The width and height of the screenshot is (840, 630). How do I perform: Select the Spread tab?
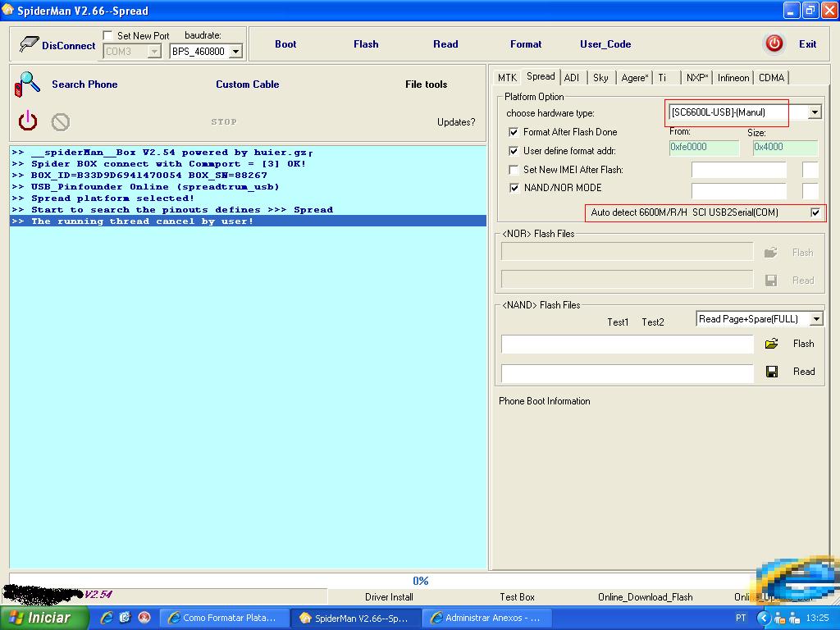tap(541, 76)
